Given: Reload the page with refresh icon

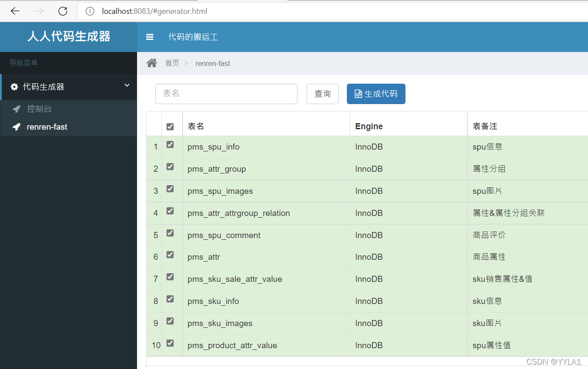Looking at the screenshot, I should click(63, 11).
